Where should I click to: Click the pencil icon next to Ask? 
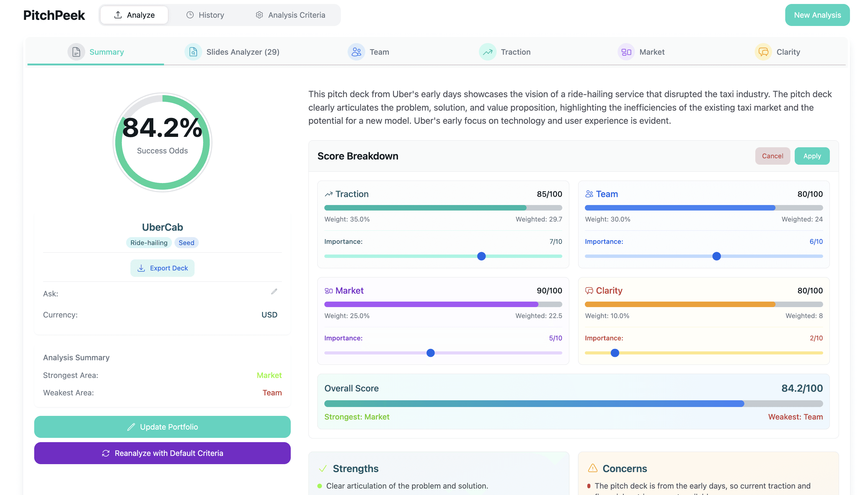pos(274,292)
